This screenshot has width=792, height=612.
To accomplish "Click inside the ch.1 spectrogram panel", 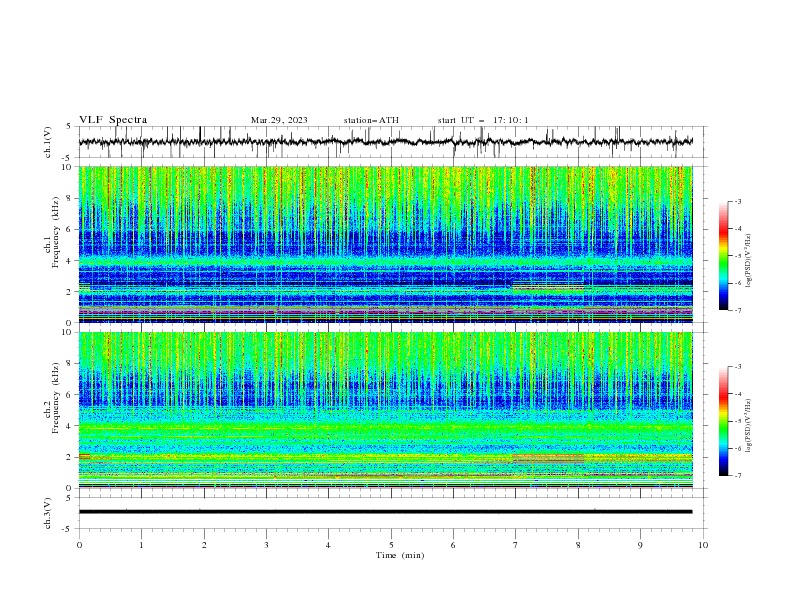I will (386, 244).
